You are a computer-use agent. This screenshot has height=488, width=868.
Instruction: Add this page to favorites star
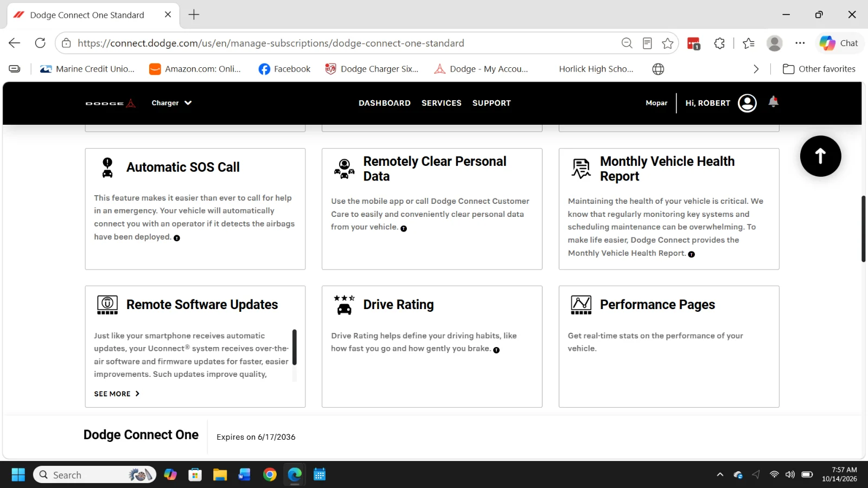668,43
